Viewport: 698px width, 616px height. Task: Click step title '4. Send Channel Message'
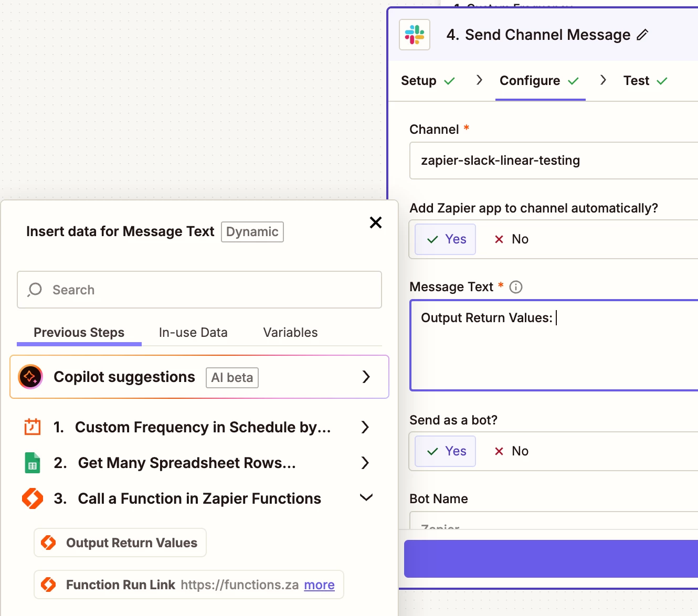click(x=538, y=35)
